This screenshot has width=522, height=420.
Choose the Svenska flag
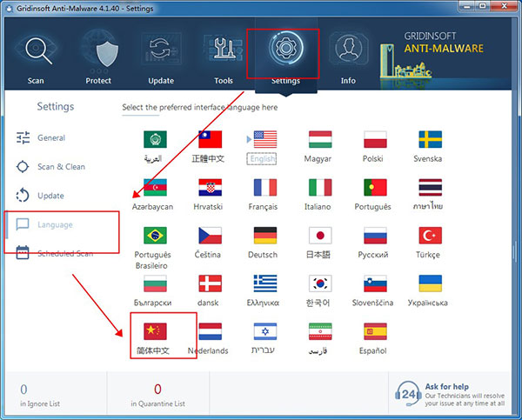[430, 139]
